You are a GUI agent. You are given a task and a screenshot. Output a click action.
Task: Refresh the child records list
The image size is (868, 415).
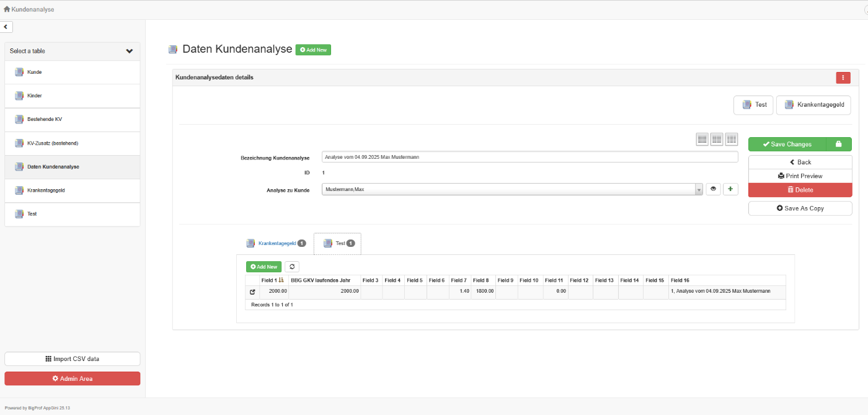click(292, 267)
